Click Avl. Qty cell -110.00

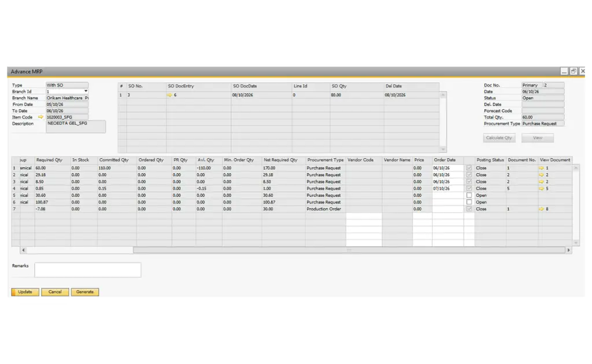pyautogui.click(x=209, y=168)
